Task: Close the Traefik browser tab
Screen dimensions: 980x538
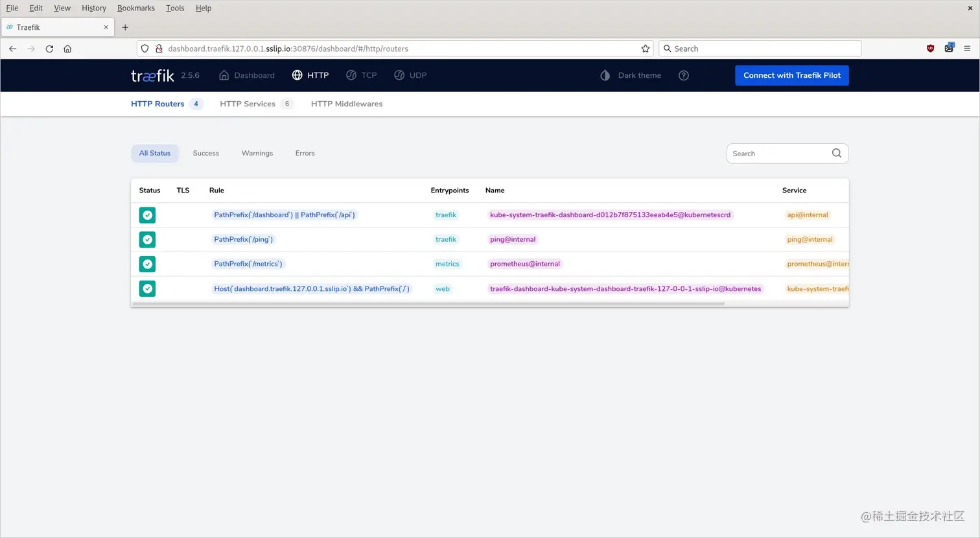Action: [x=106, y=27]
